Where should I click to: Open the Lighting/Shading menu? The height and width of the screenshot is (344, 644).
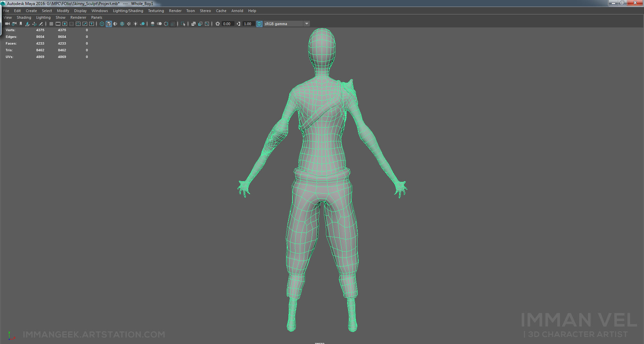click(x=128, y=11)
